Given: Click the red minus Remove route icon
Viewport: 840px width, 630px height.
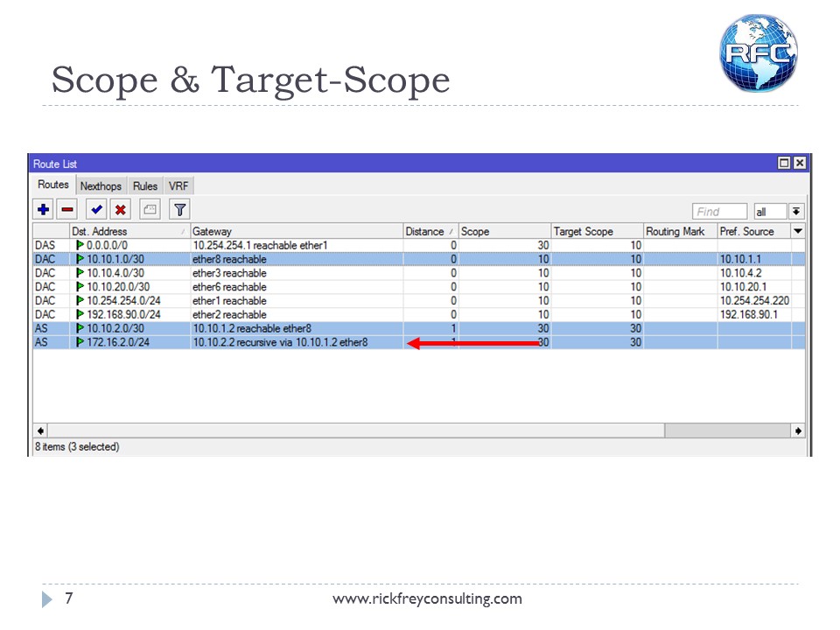Looking at the screenshot, I should tap(67, 209).
